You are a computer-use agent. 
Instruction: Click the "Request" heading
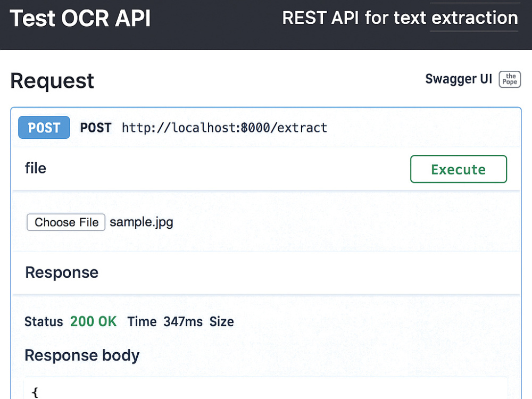52,81
